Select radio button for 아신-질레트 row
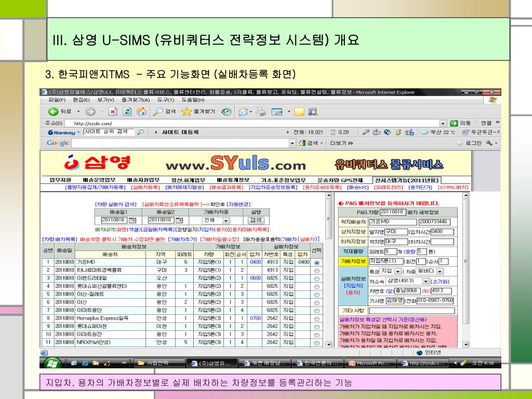 click(x=316, y=295)
